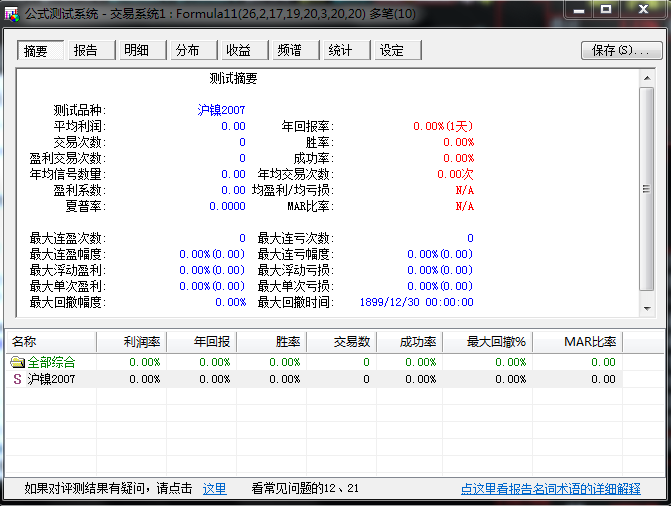The height and width of the screenshot is (506, 671).
Task: Click the 0.00次 yearly trade count value
Action: (x=455, y=174)
